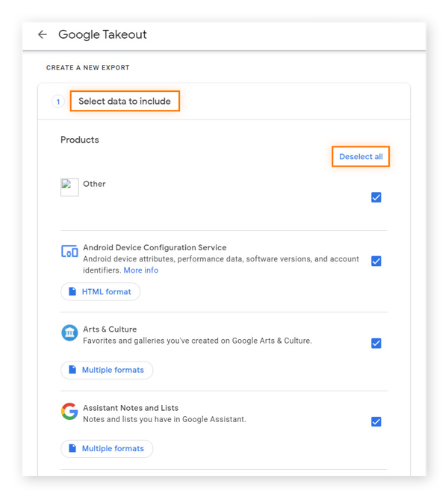Click the Google Takeout title

pos(102,34)
